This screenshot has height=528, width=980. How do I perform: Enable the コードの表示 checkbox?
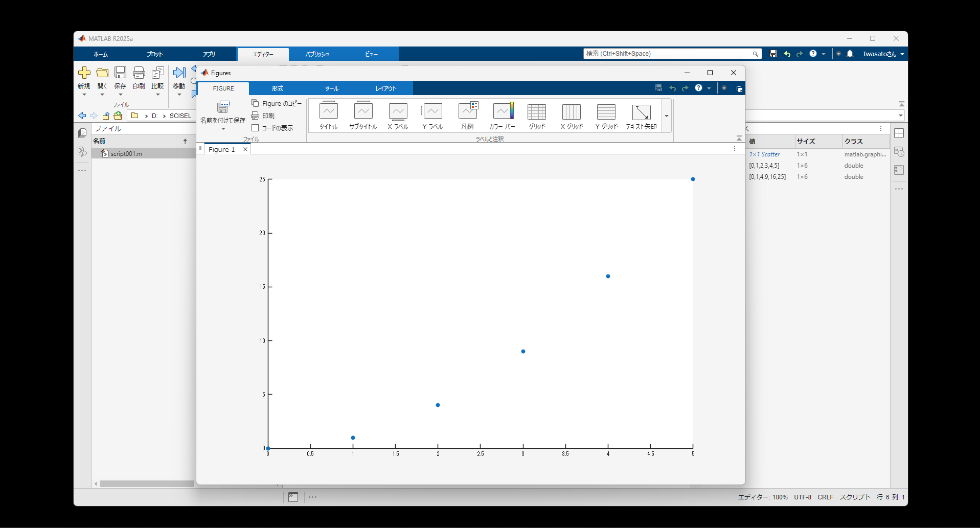coord(256,128)
